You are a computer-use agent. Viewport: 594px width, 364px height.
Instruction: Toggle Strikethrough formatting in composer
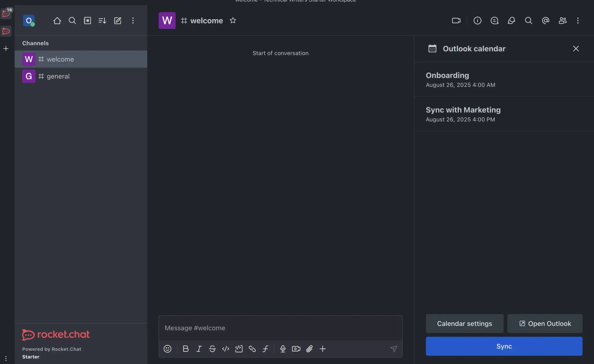[212, 349]
